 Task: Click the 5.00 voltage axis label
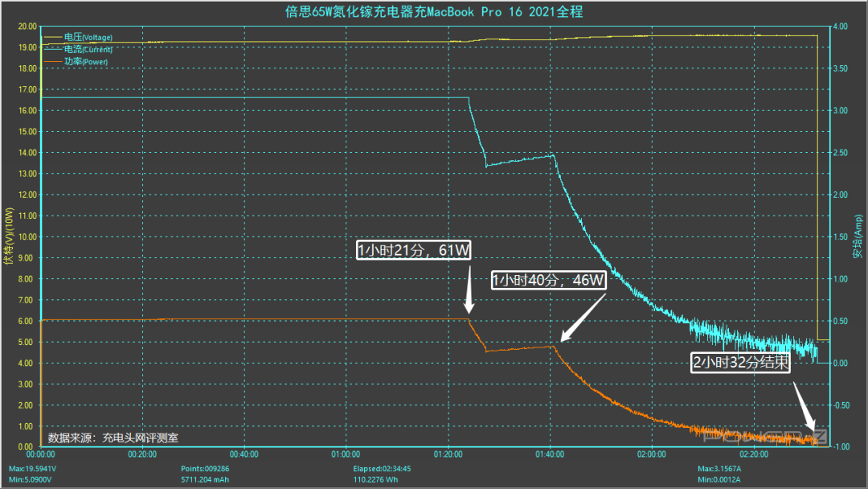26,342
